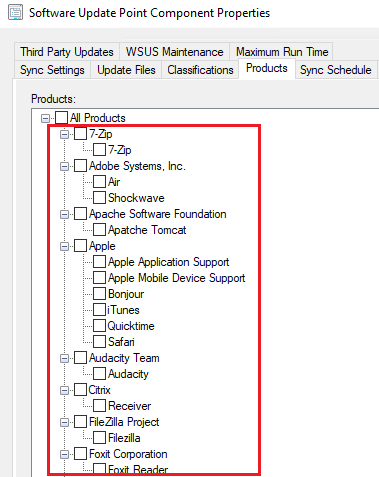Select the Quicktime label
Image resolution: width=379 pixels, height=477 pixels.
131,326
